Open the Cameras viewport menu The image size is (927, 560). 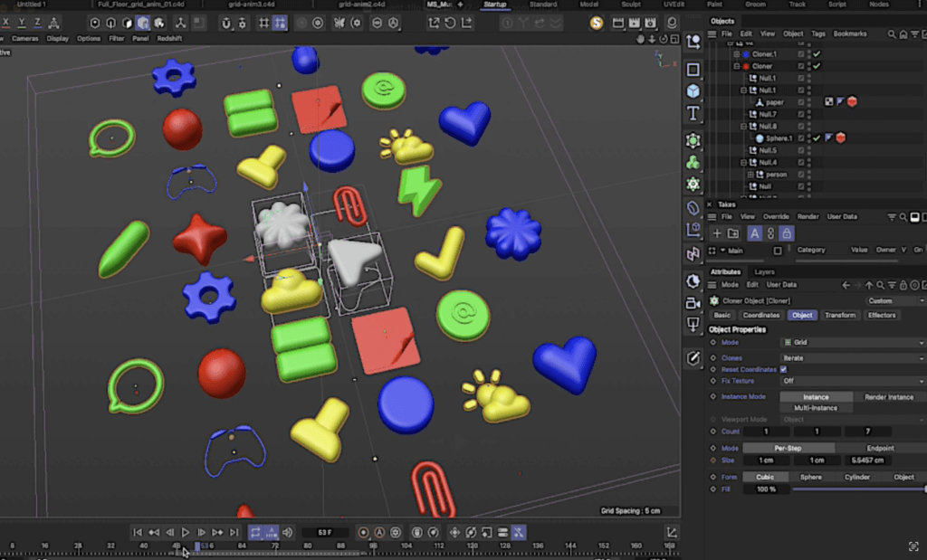24,38
